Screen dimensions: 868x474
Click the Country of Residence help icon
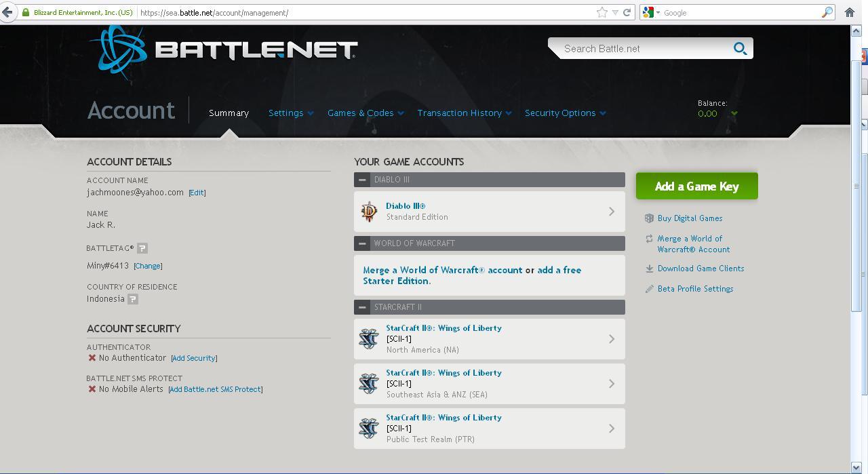(x=133, y=299)
